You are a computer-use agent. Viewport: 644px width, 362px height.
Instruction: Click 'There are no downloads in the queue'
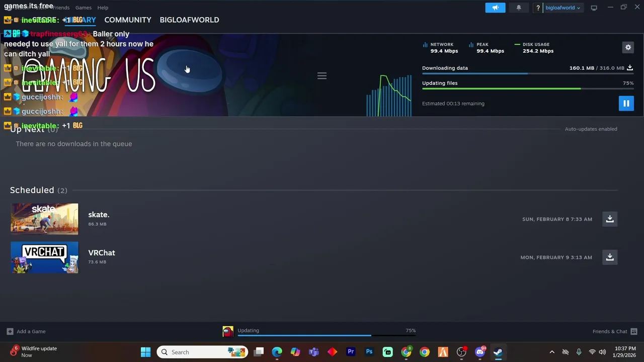[x=74, y=144]
